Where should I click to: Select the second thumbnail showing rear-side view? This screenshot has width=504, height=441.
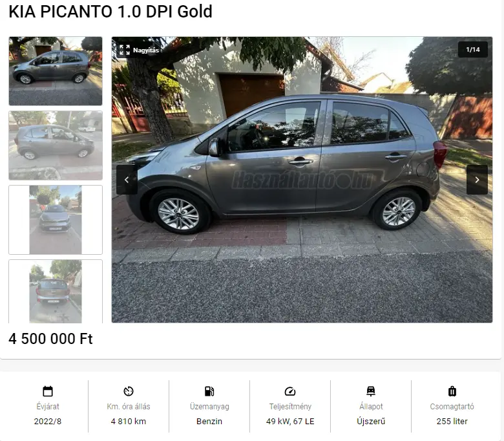56,145
